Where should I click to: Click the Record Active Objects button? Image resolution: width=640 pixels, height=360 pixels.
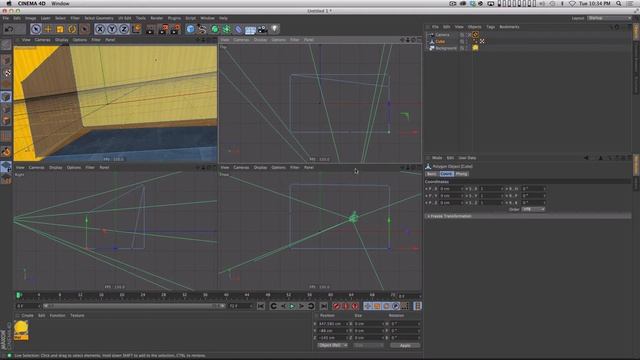[336, 306]
